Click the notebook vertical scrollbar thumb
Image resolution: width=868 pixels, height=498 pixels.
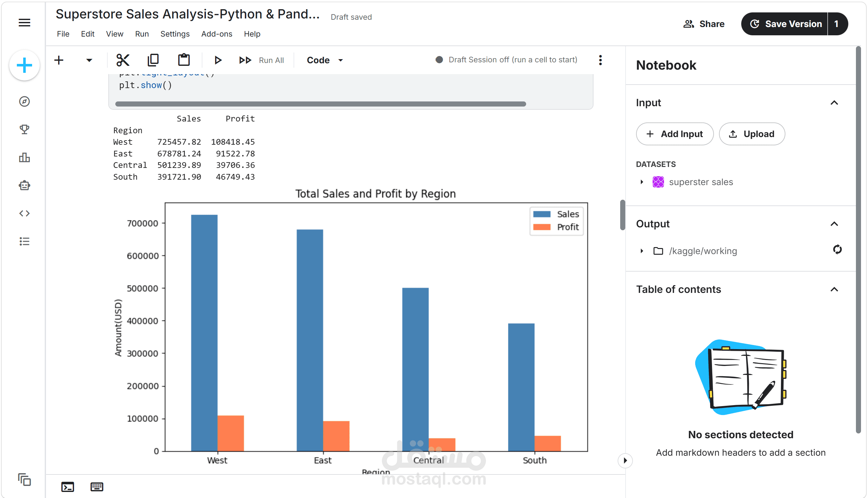(x=623, y=215)
